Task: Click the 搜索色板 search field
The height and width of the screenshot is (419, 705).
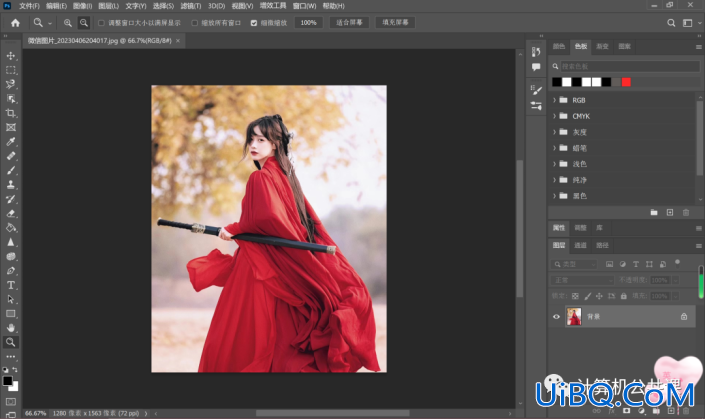Action: (x=629, y=67)
